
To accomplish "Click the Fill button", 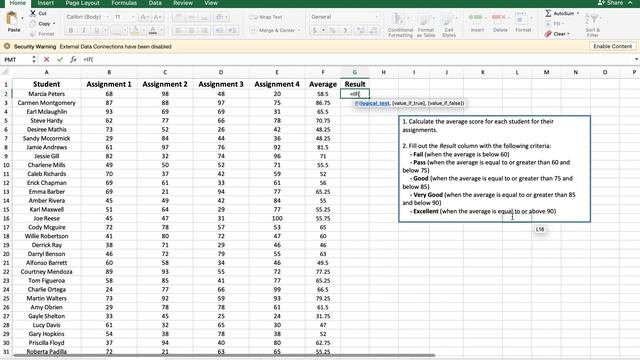I will (556, 24).
